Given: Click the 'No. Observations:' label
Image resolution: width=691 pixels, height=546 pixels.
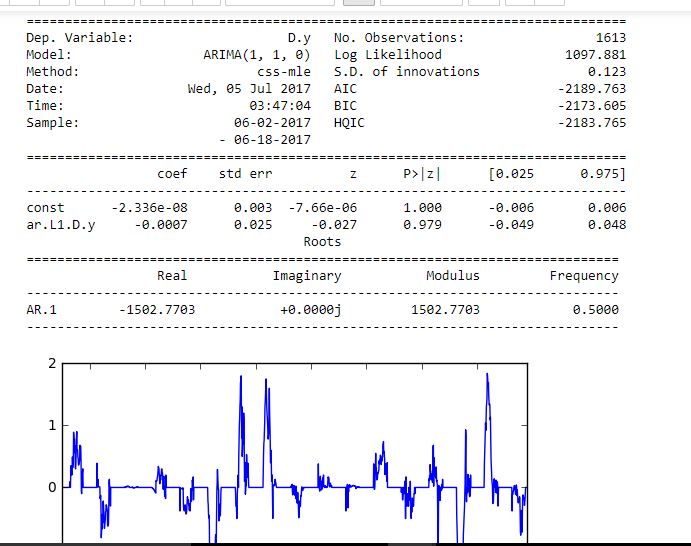Looking at the screenshot, I should point(399,38).
